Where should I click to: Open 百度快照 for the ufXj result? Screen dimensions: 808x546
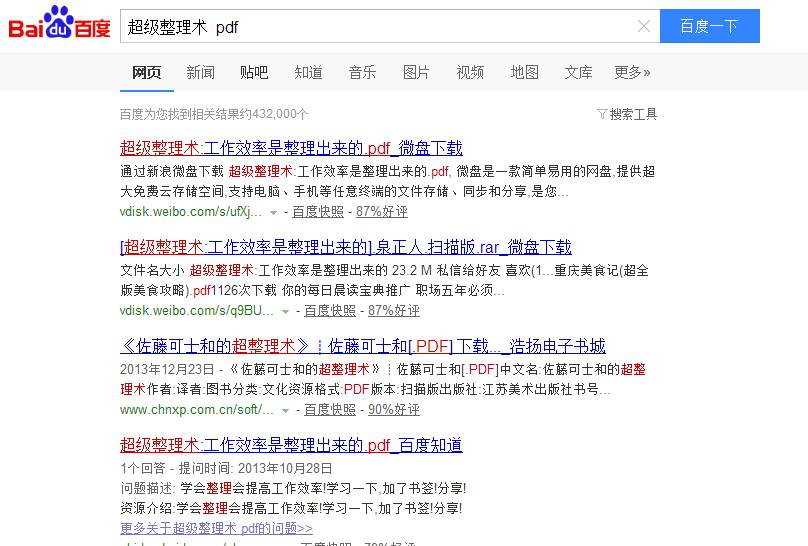pos(317,212)
